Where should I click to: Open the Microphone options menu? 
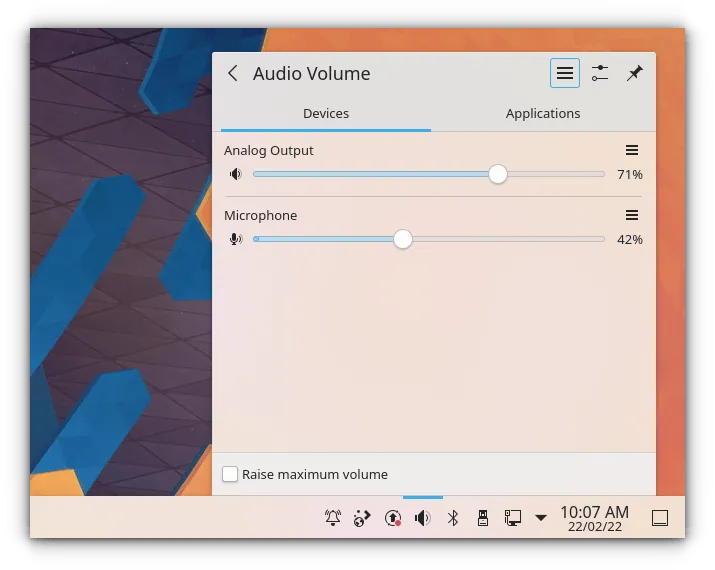click(x=632, y=215)
